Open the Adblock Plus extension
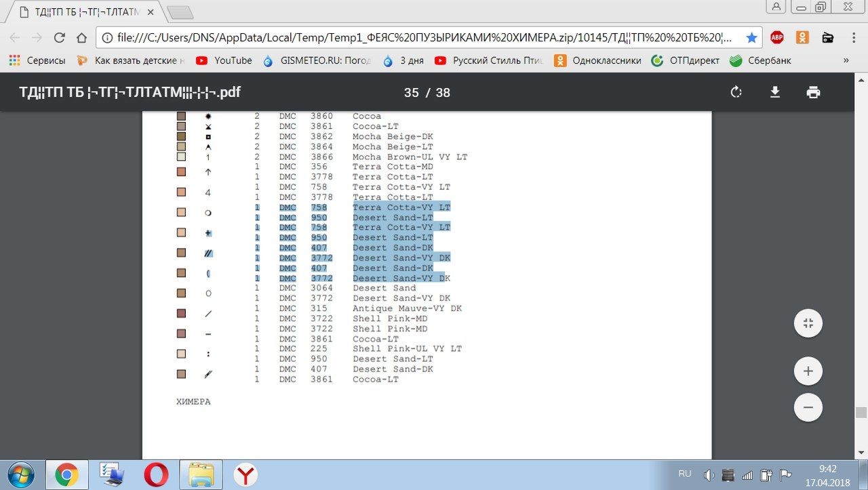Screen dimensions: 868x490 pyautogui.click(x=777, y=37)
